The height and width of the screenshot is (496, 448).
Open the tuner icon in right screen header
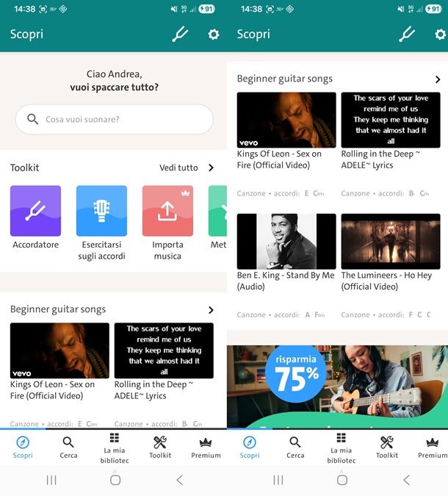[x=407, y=34]
